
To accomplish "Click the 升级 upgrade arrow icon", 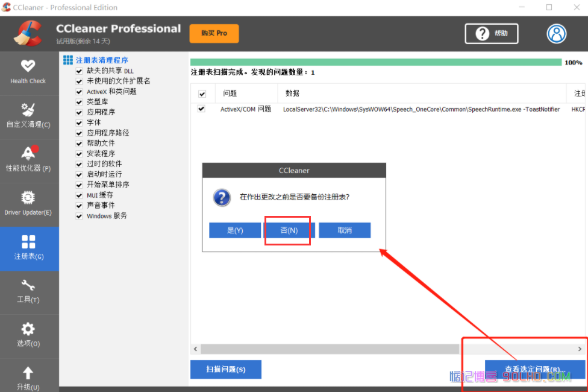I will 28,373.
